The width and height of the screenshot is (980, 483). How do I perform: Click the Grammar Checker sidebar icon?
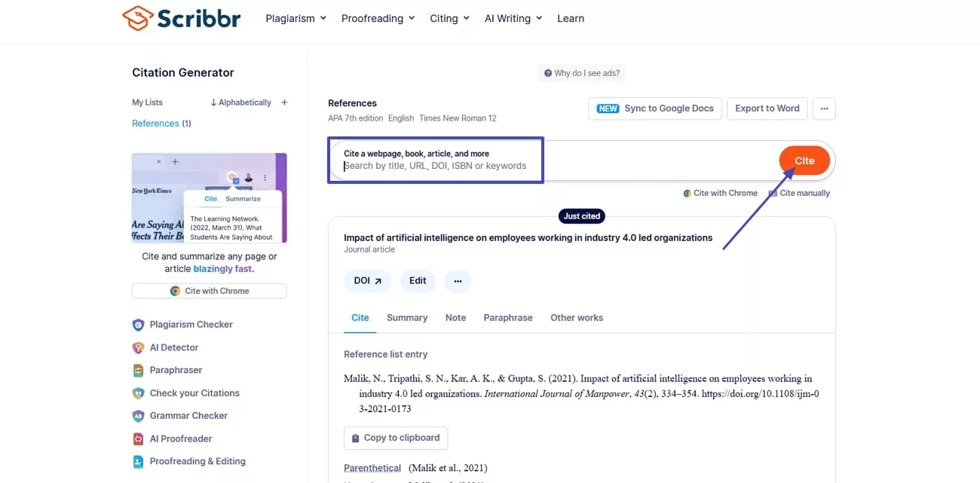pyautogui.click(x=139, y=415)
